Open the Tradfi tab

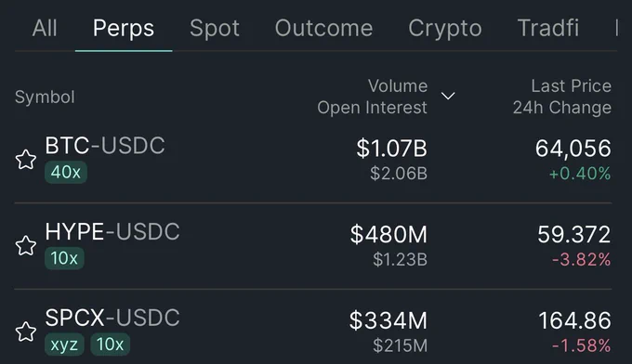[x=547, y=28]
